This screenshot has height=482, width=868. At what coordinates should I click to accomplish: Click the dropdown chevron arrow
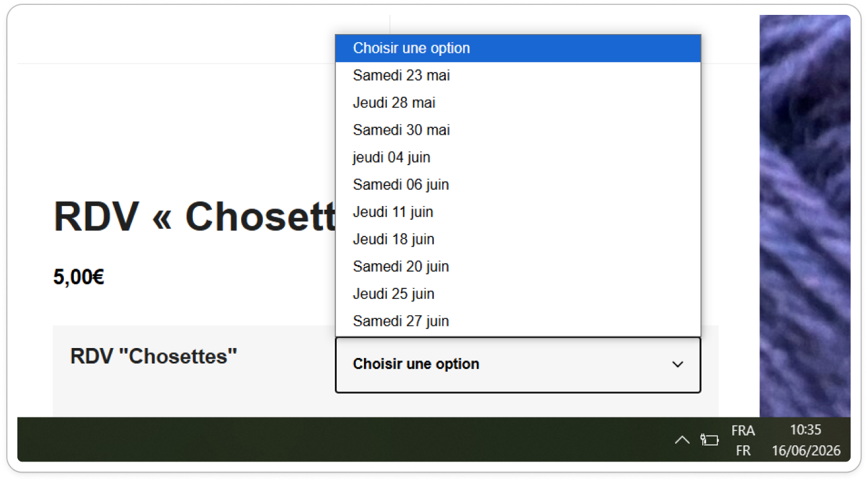[x=678, y=365]
